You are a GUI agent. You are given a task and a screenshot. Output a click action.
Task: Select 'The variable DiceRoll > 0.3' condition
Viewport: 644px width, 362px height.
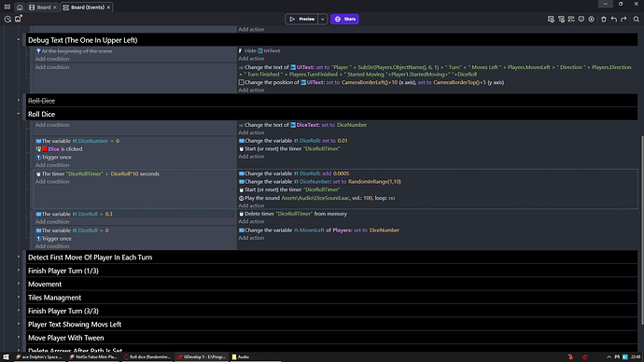pyautogui.click(x=74, y=214)
